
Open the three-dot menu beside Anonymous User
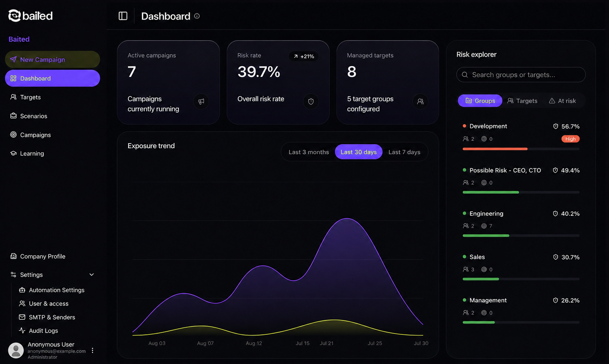click(x=92, y=350)
